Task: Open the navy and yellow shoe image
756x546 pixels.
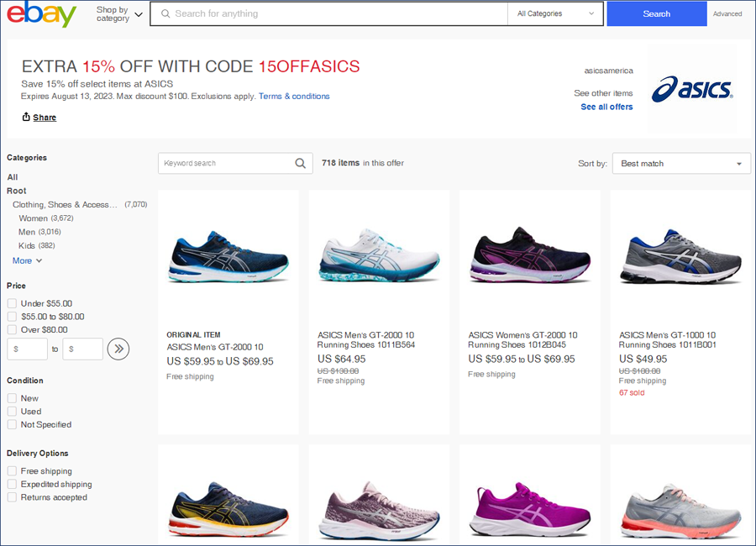Action: click(x=228, y=509)
